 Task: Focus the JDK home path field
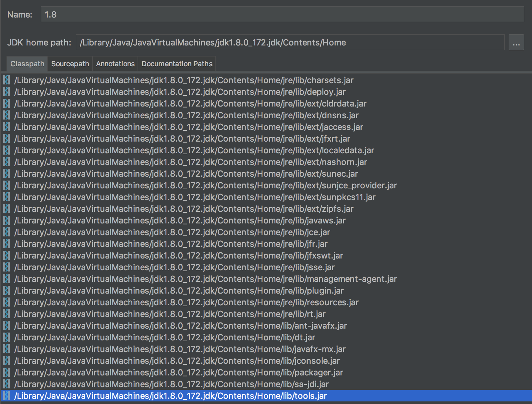(x=290, y=43)
